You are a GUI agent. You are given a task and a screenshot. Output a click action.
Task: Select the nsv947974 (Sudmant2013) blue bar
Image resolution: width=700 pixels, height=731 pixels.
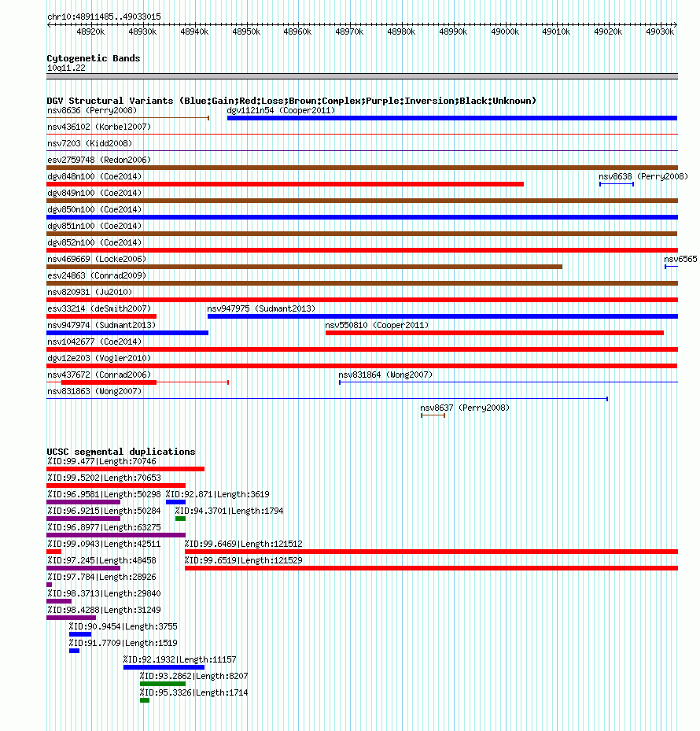[x=127, y=333]
